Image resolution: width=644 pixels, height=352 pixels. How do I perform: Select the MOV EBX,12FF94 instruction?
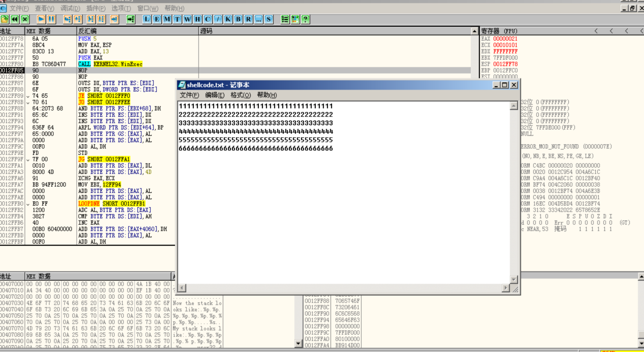100,184
